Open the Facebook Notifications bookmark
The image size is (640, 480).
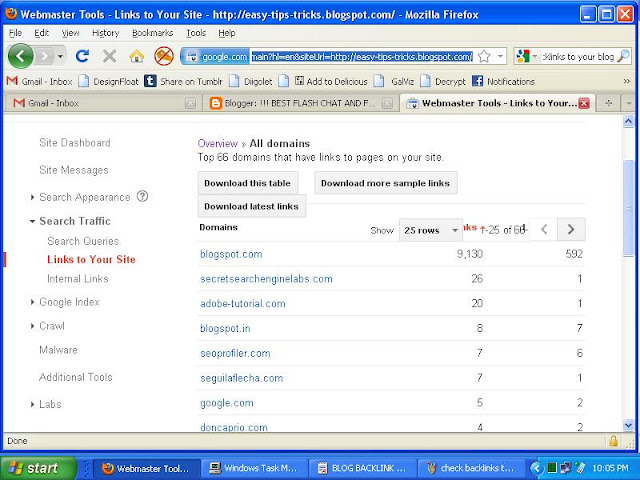tap(503, 81)
